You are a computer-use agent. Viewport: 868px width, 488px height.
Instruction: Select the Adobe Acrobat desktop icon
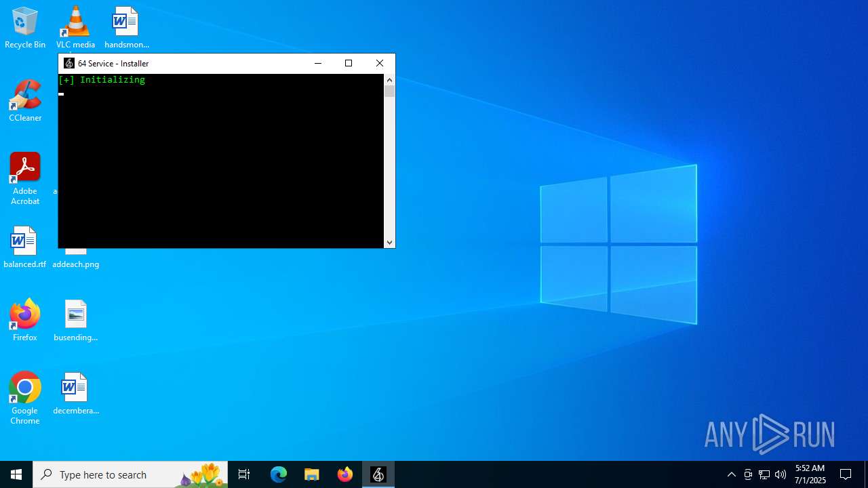(25, 179)
